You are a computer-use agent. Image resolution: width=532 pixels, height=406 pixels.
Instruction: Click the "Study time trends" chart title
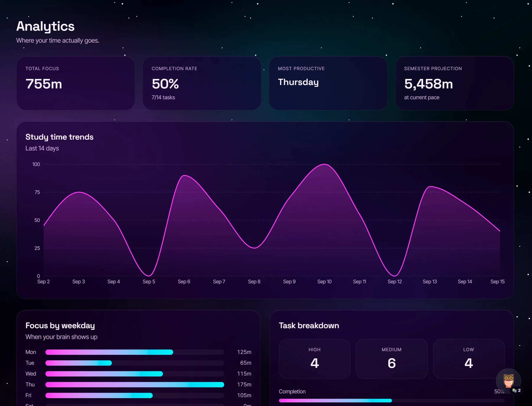(59, 137)
